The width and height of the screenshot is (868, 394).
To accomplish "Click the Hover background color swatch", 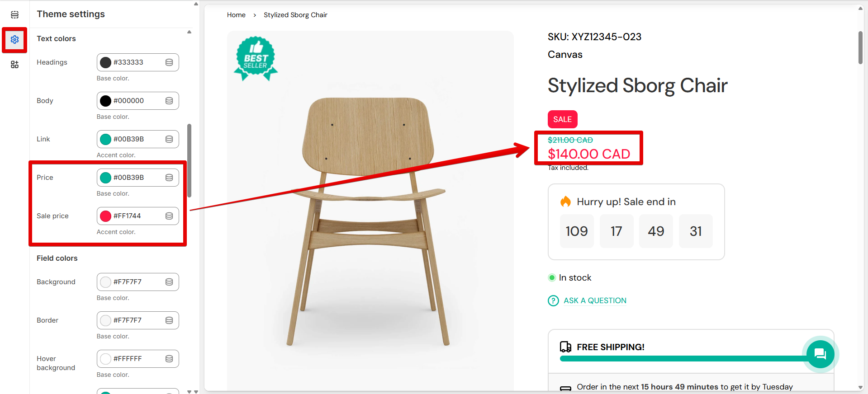I will pyautogui.click(x=105, y=359).
